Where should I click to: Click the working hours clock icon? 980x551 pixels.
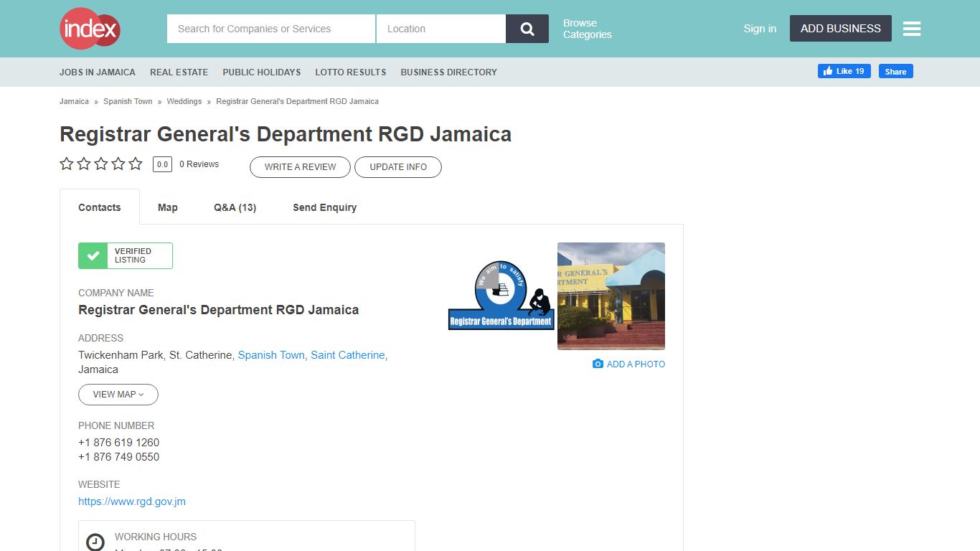95,542
